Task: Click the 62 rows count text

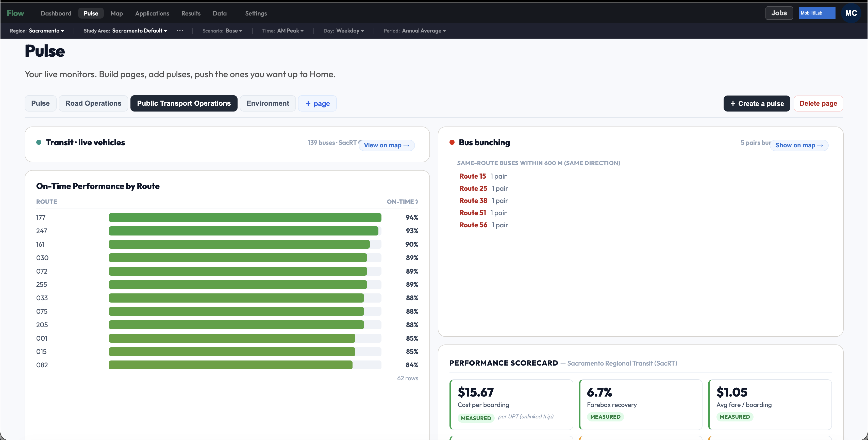Action: pyautogui.click(x=407, y=378)
